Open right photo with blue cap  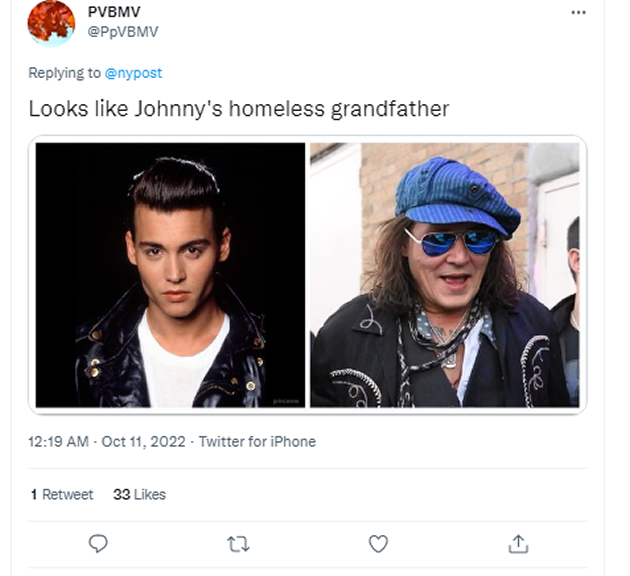tap(445, 275)
